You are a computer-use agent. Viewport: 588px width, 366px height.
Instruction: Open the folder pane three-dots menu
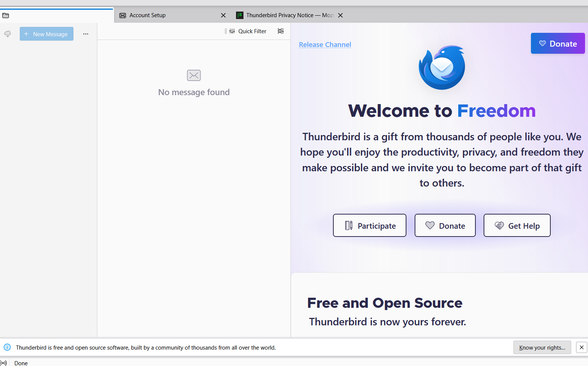pyautogui.click(x=86, y=34)
